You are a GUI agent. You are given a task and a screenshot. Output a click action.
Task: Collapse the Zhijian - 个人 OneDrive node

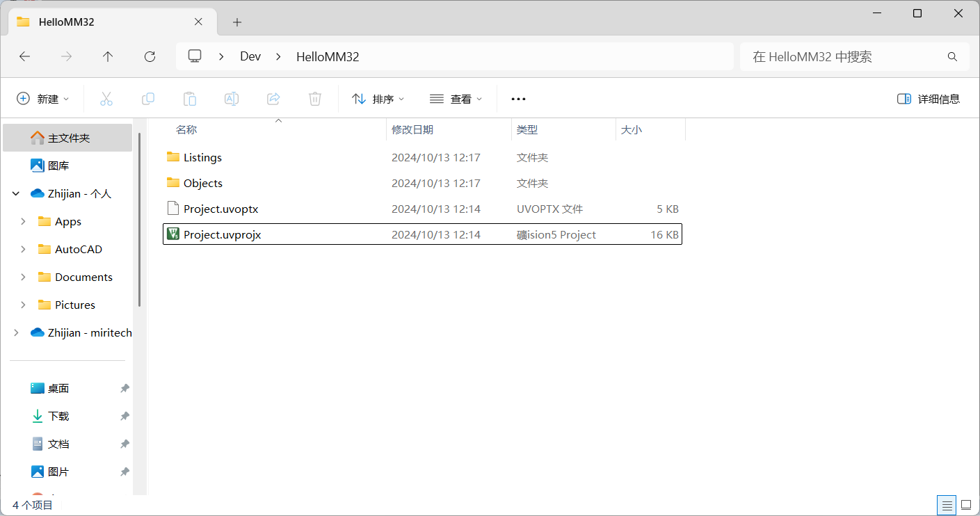click(x=16, y=194)
